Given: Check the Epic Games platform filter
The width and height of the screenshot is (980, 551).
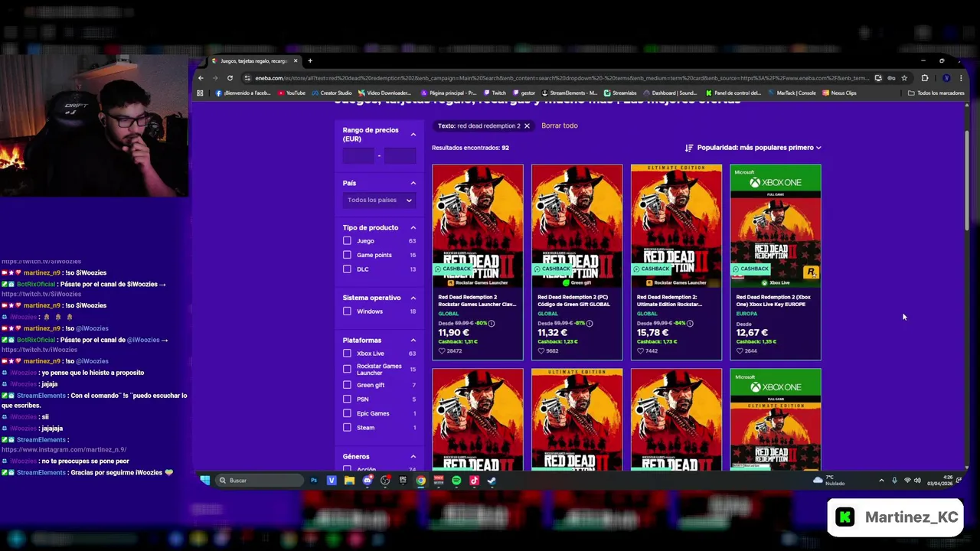Looking at the screenshot, I should 348,413.
